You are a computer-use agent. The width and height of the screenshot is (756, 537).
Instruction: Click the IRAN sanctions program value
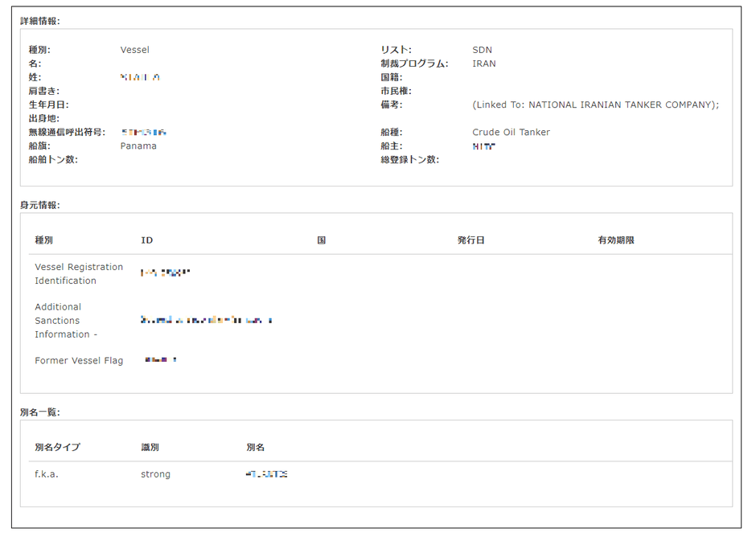pyautogui.click(x=484, y=63)
